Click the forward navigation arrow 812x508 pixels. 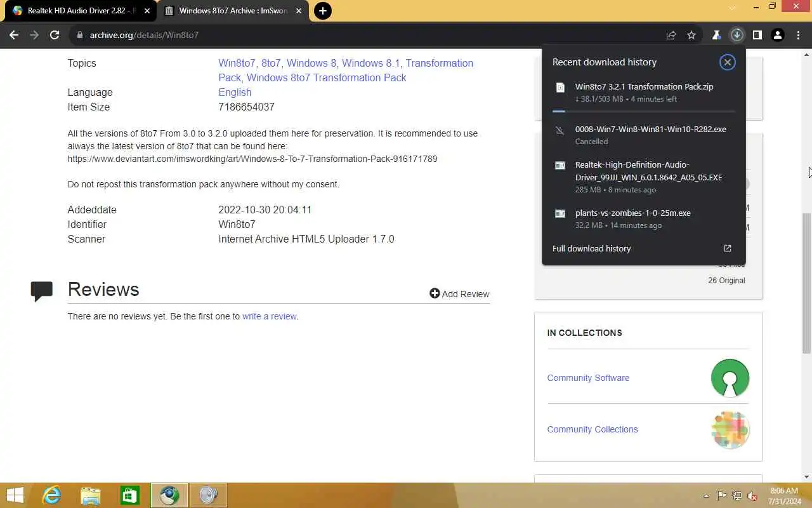[34, 35]
